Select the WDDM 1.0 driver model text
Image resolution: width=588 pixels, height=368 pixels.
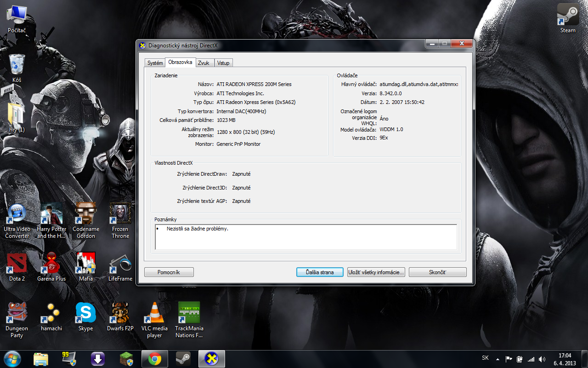391,129
